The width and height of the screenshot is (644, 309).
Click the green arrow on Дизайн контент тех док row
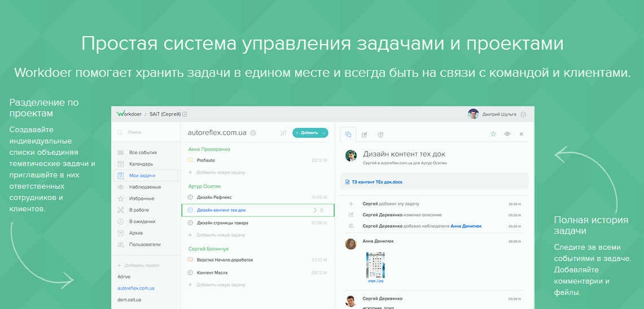315,210
